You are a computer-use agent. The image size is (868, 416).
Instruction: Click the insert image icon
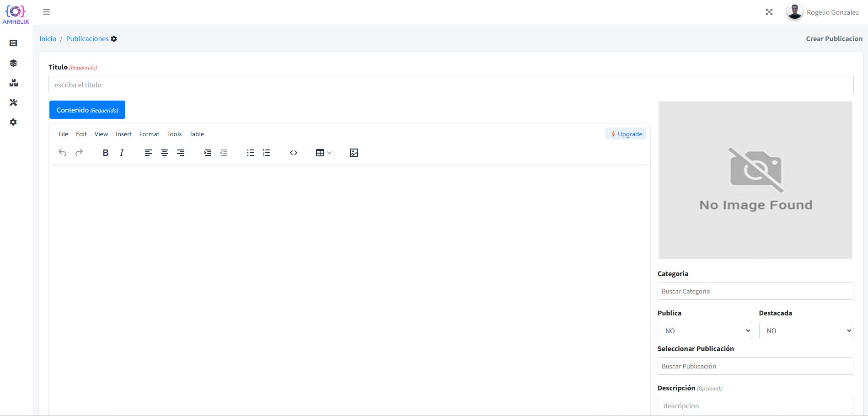coord(354,153)
